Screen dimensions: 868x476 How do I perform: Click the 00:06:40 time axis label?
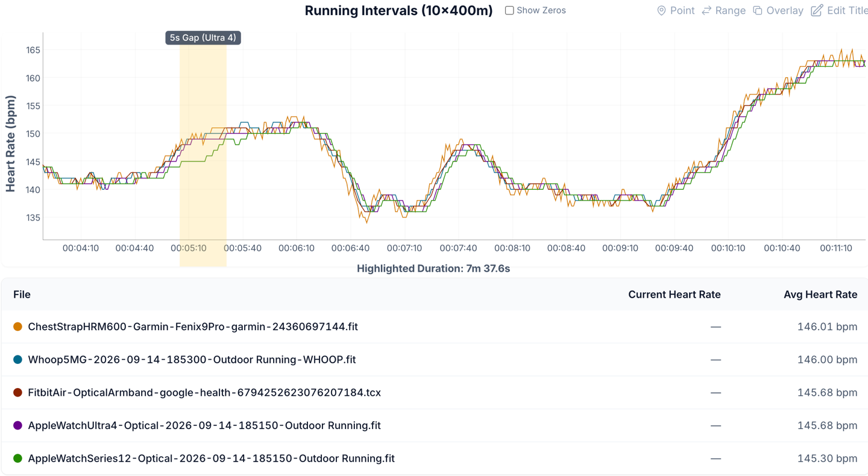coord(350,248)
